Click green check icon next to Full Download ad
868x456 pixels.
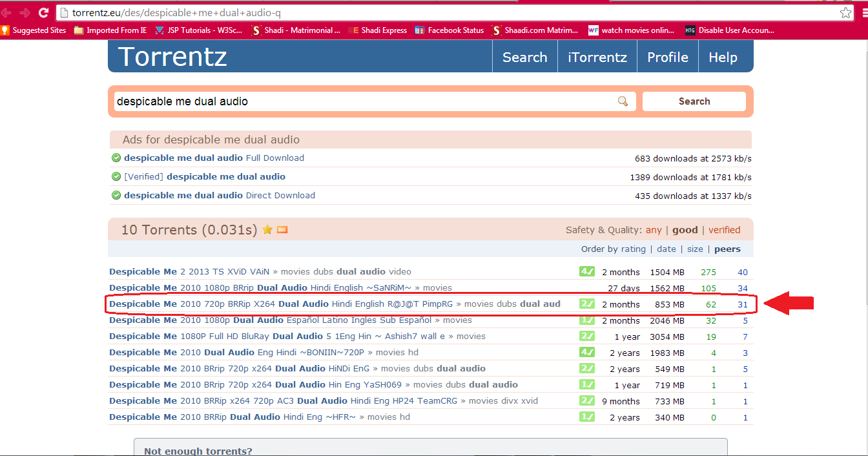[116, 158]
